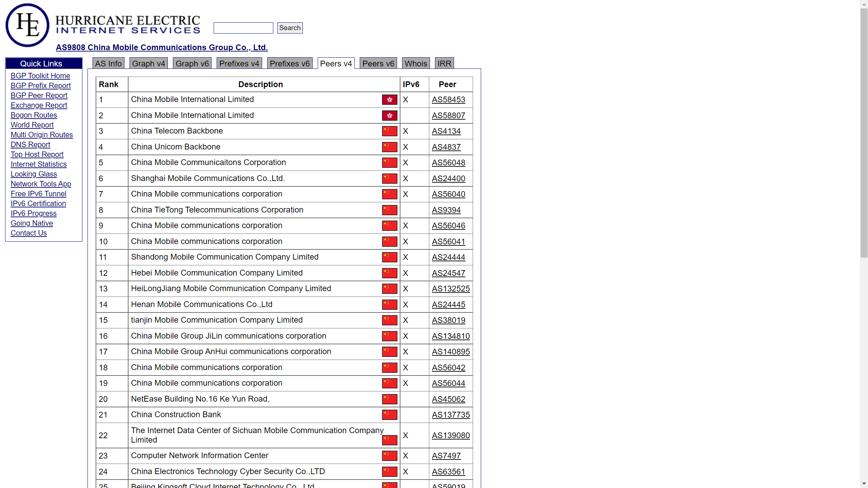Click China flag next to China Construction Bank
Viewport: 868px width, 488px height.
(389, 415)
